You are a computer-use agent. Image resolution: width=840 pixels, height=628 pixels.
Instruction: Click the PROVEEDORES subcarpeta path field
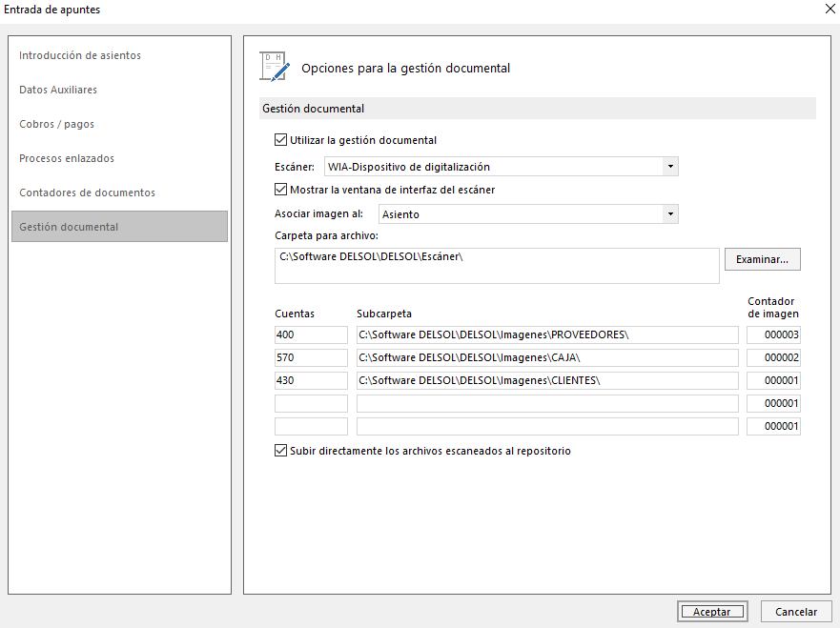[x=547, y=334]
